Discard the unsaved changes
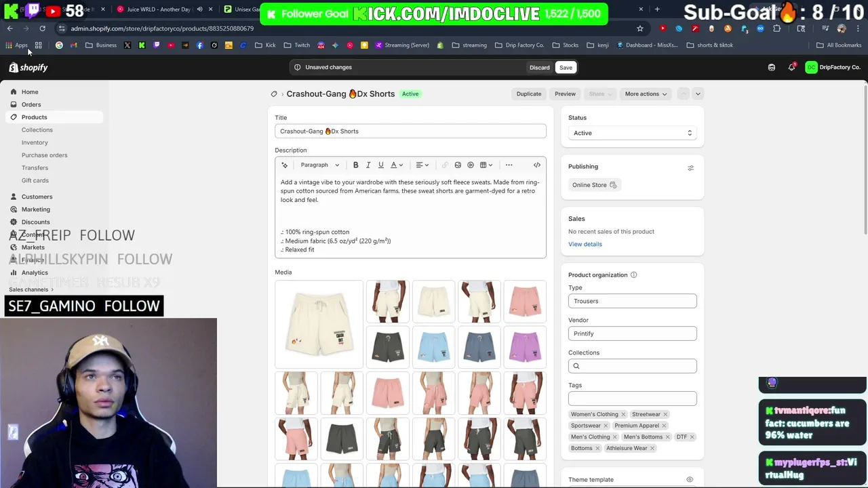The image size is (868, 488). (x=540, y=67)
